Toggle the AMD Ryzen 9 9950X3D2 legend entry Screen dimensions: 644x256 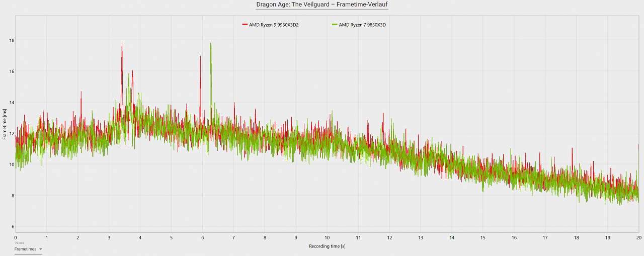pyautogui.click(x=270, y=25)
